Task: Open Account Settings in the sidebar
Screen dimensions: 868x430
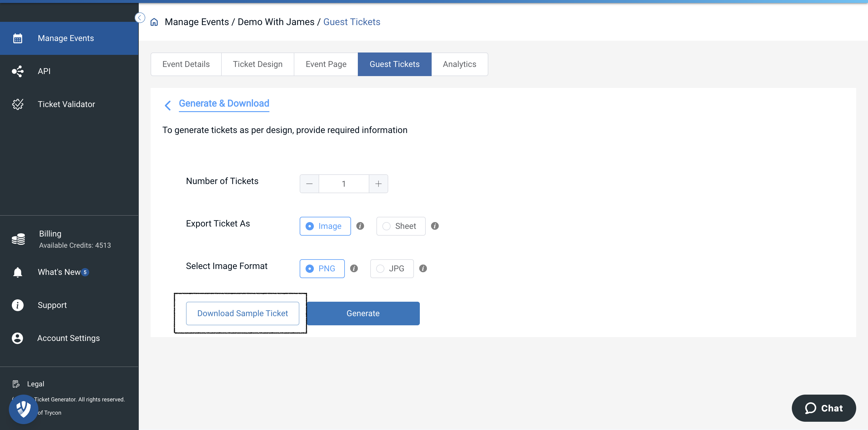Action: (69, 338)
